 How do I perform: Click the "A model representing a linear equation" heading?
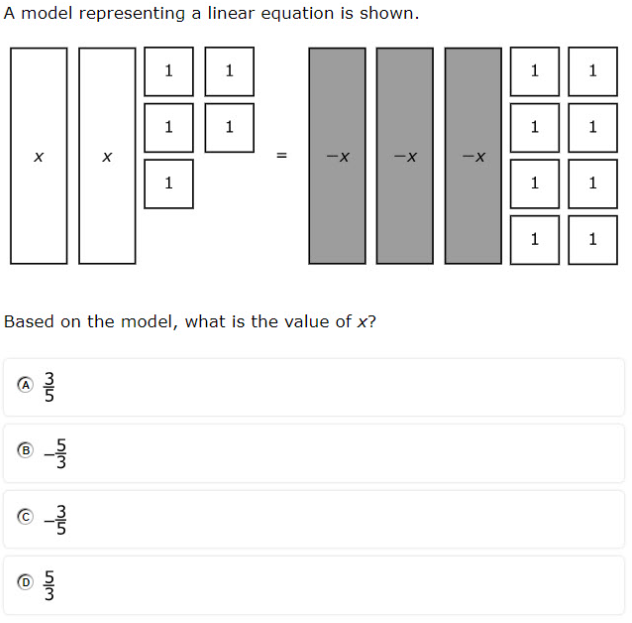click(211, 14)
